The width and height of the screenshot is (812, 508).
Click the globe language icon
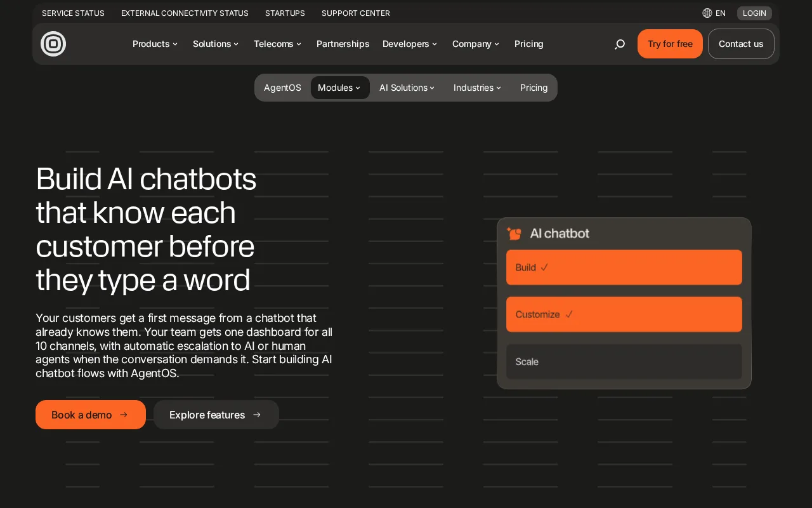707,13
